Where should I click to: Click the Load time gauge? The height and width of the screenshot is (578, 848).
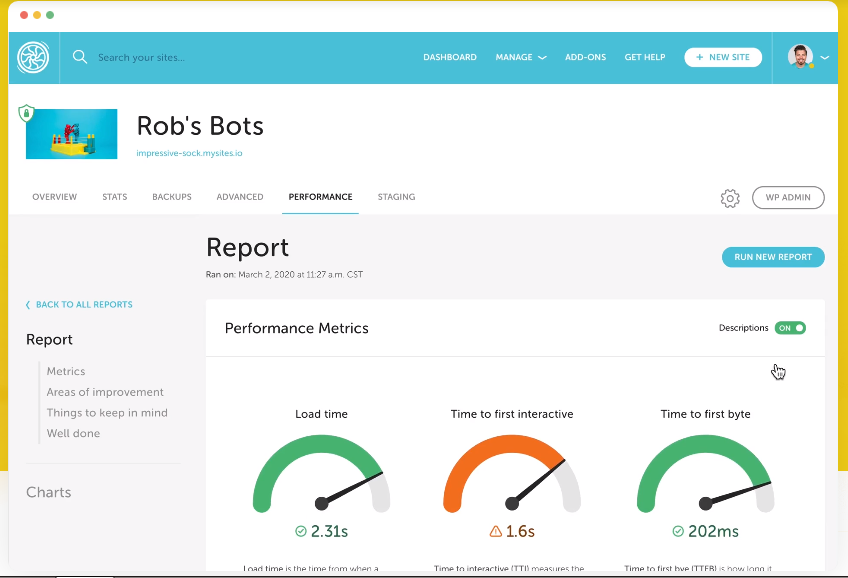point(321,474)
